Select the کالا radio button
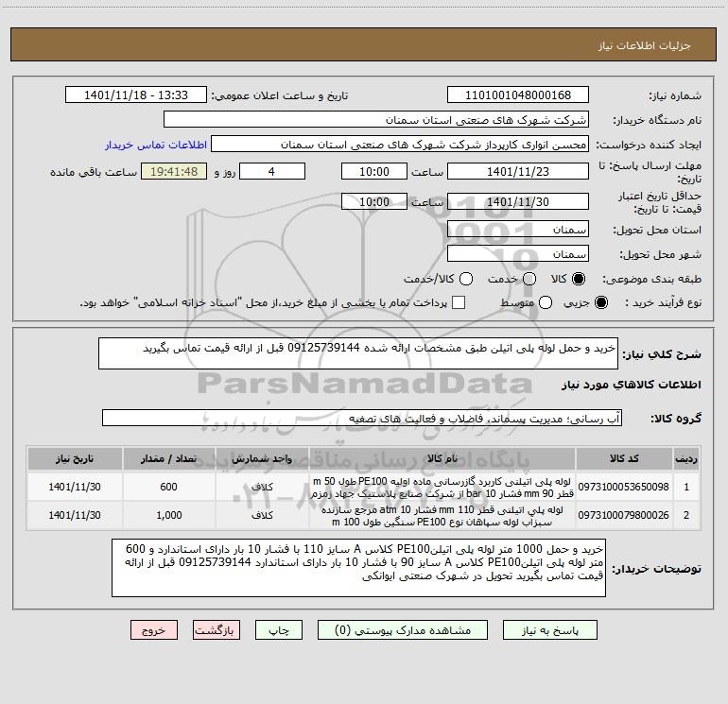This screenshot has width=728, height=704. click(x=579, y=279)
